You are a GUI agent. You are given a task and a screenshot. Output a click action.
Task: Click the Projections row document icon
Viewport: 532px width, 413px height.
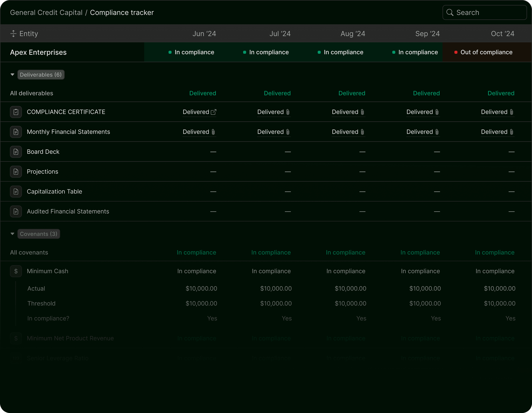pyautogui.click(x=16, y=172)
